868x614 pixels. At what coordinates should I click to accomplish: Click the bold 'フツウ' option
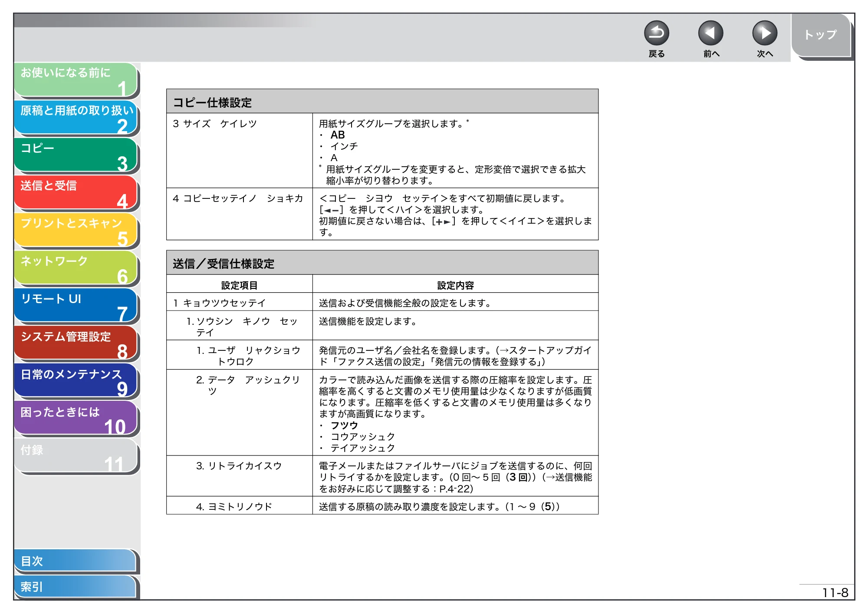344,425
